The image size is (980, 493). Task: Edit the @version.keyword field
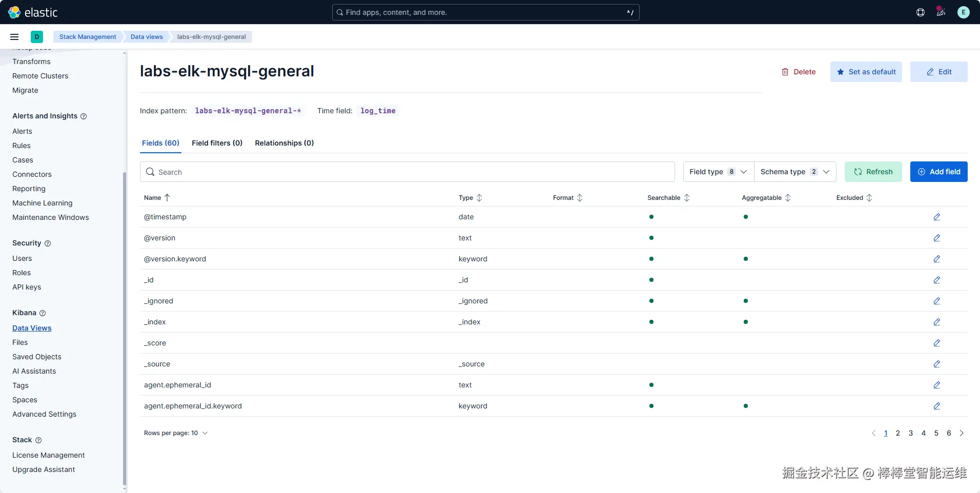(937, 259)
